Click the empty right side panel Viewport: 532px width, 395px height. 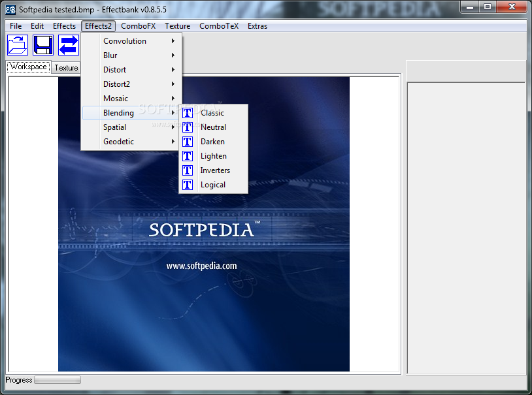tap(466, 228)
